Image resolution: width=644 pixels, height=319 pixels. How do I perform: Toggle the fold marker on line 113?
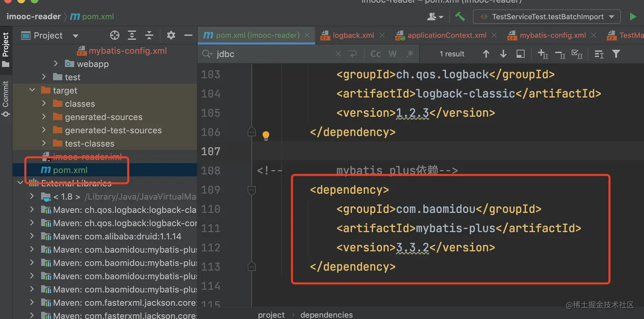(252, 267)
